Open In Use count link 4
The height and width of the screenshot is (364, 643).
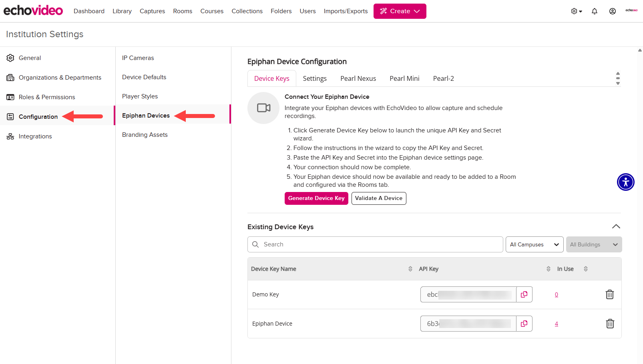557,324
